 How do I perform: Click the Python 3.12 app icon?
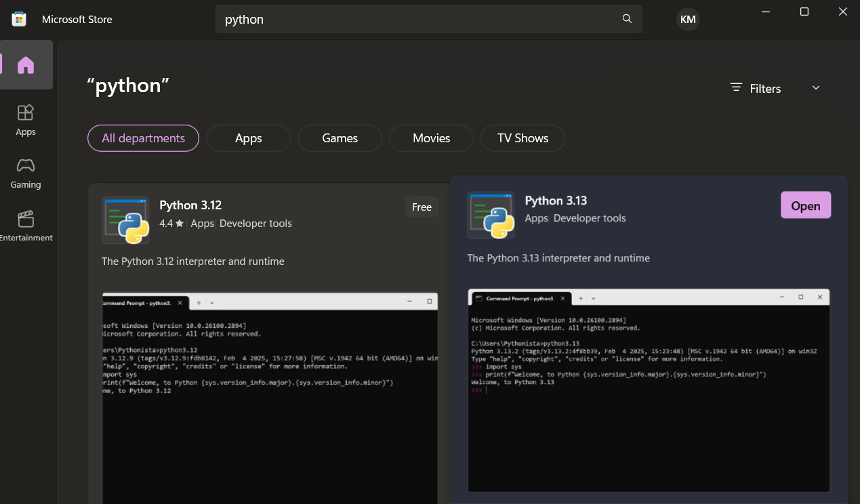(125, 220)
